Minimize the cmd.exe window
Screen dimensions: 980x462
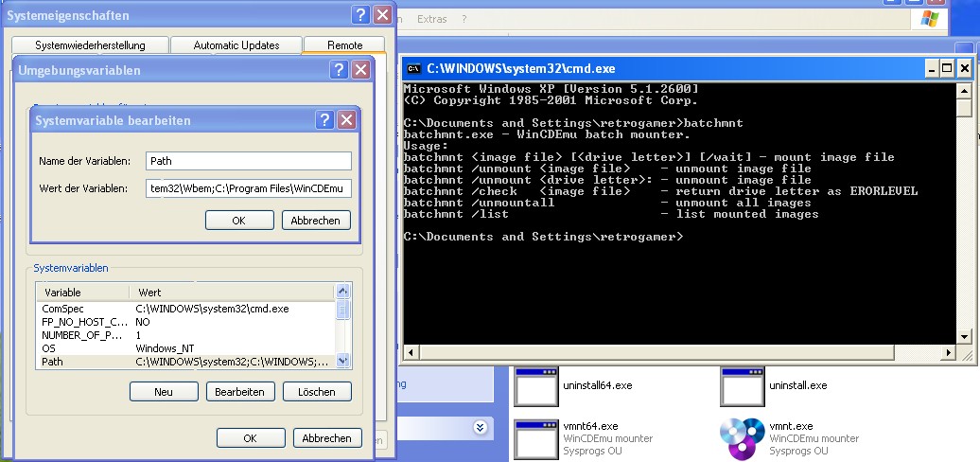[931, 69]
